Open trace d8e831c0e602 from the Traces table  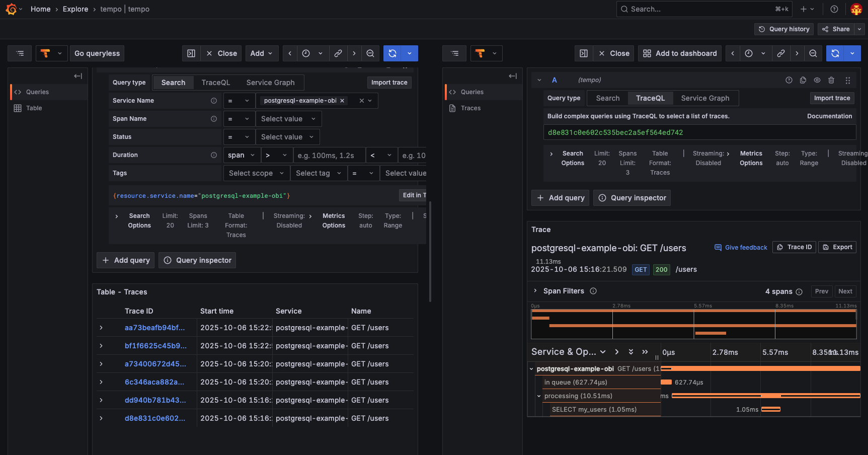[x=154, y=418]
